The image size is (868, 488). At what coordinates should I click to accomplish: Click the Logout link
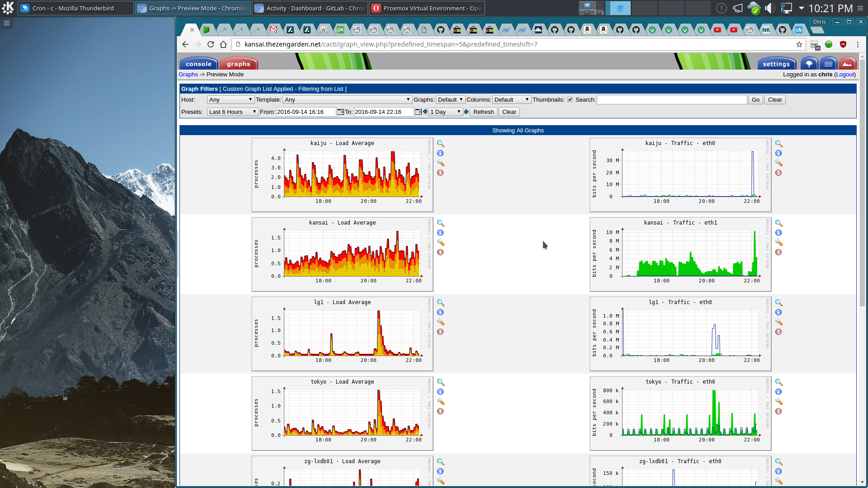click(x=845, y=75)
